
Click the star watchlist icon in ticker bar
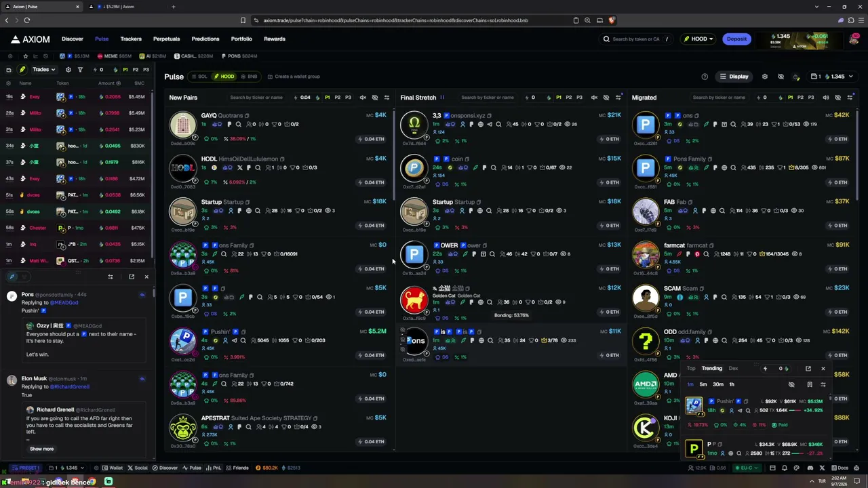pyautogui.click(x=26, y=56)
